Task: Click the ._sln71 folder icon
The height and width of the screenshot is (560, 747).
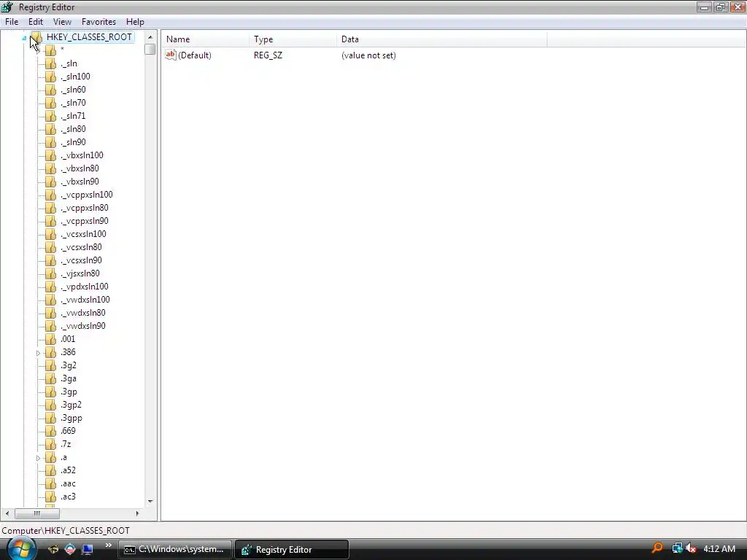Action: coord(50,116)
